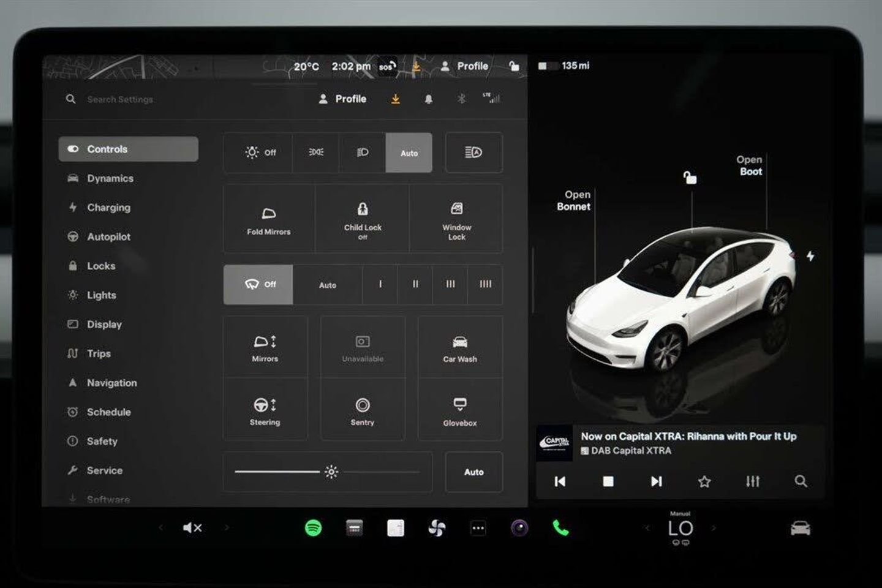The height and width of the screenshot is (588, 882).
Task: Adjust the display brightness slider
Action: [x=328, y=472]
